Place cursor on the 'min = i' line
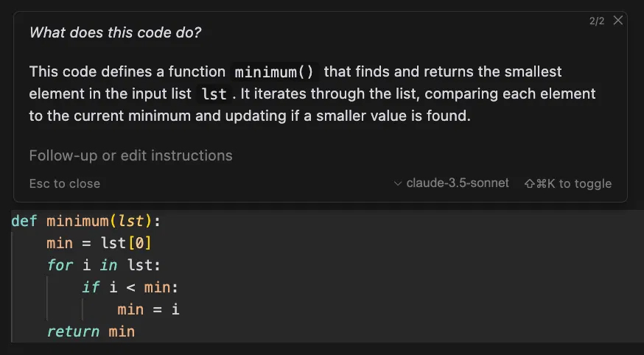The width and height of the screenshot is (644, 355). [x=148, y=309]
